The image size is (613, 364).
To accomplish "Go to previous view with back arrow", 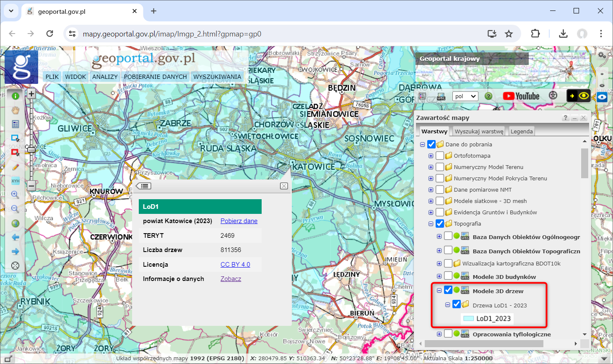I will 15,237.
